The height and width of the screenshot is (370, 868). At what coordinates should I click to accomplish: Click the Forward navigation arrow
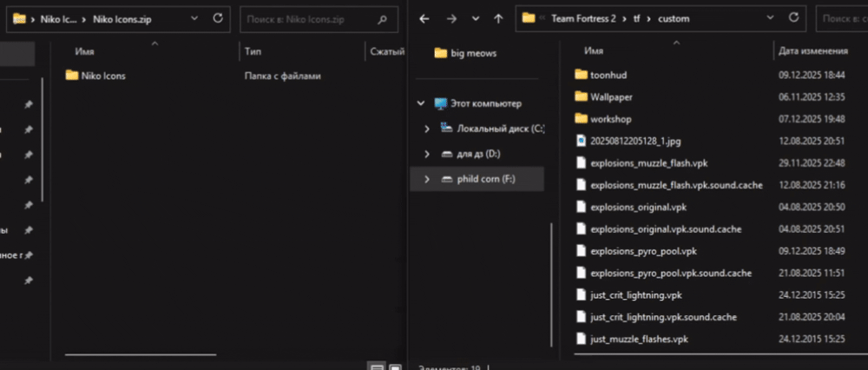[450, 17]
